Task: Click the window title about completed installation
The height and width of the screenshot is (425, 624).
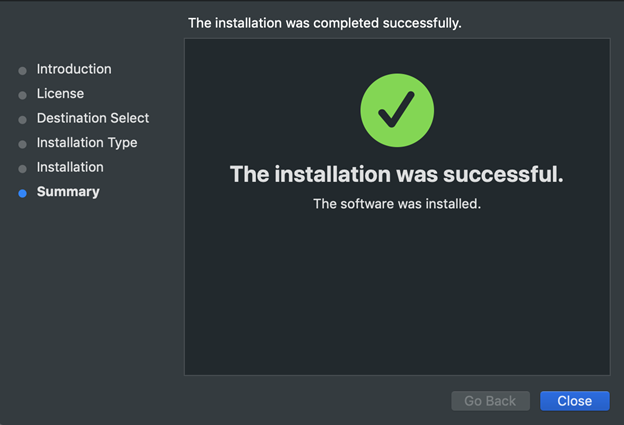Action: 325,23
